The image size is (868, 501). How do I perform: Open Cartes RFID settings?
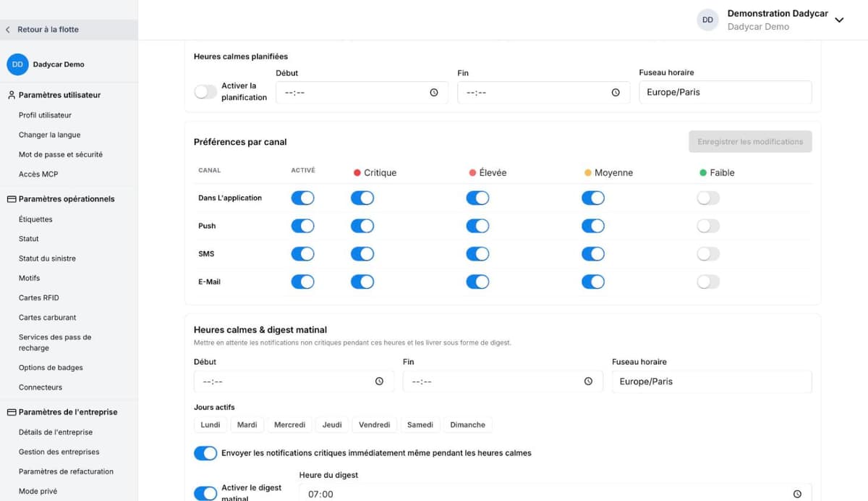pyautogui.click(x=39, y=298)
